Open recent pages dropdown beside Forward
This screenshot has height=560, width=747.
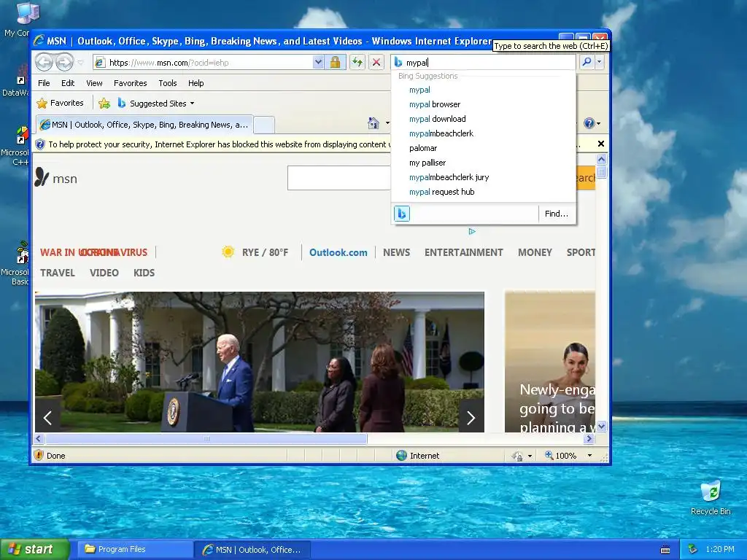(80, 63)
